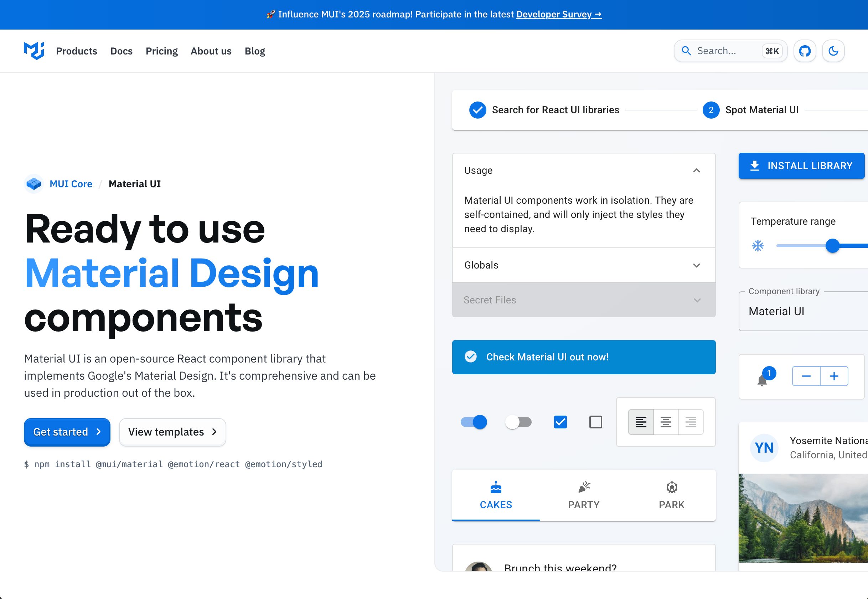This screenshot has width=868, height=599.
Task: Follow the MUI Core breadcrumb link
Action: click(71, 184)
